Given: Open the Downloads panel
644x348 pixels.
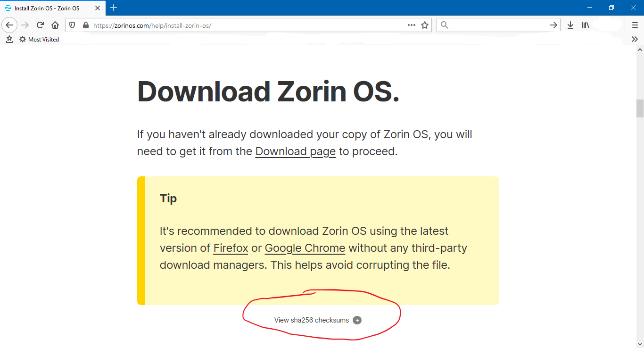Looking at the screenshot, I should (x=570, y=25).
